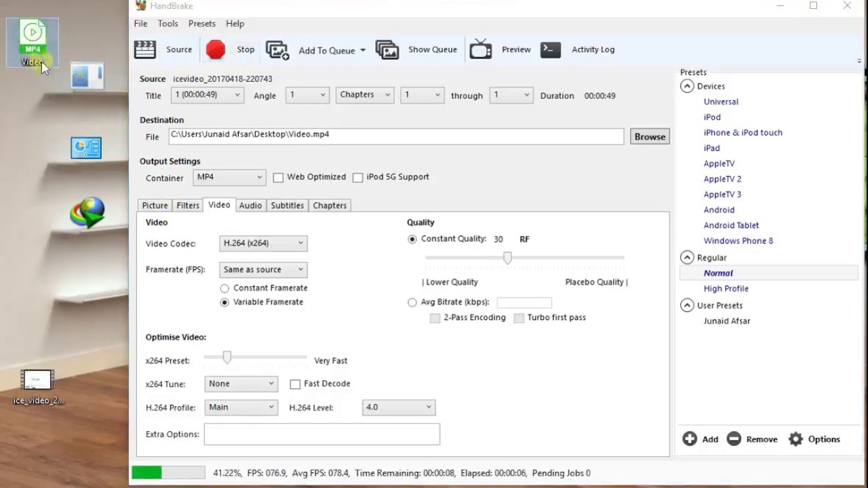
Task: Click the x264 Preset slider handle
Action: pos(227,357)
